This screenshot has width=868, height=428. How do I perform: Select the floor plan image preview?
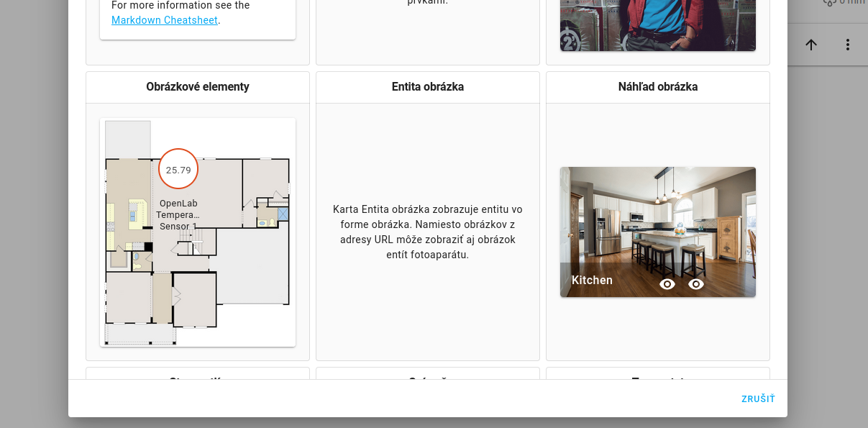pos(198,232)
